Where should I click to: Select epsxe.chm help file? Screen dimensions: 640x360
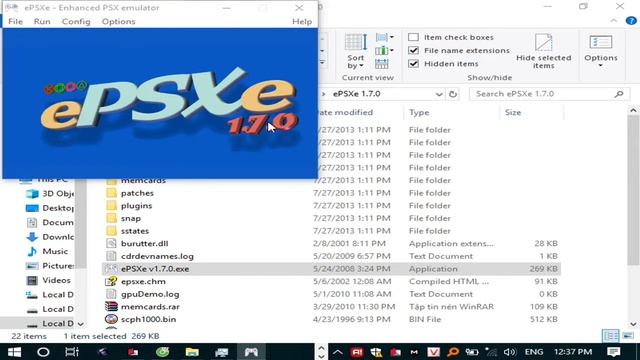[x=143, y=282]
